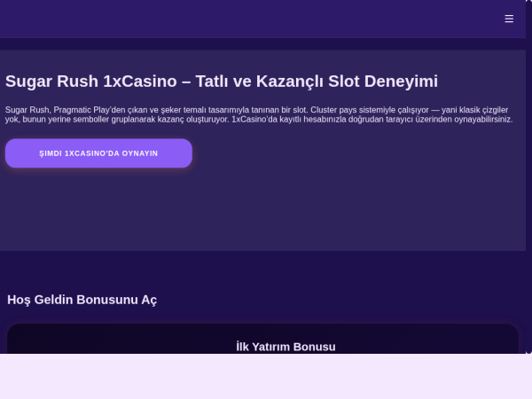Select the Sugar Rush 1xCasino page heading
Image resolution: width=532 pixels, height=399 pixels.
222,82
